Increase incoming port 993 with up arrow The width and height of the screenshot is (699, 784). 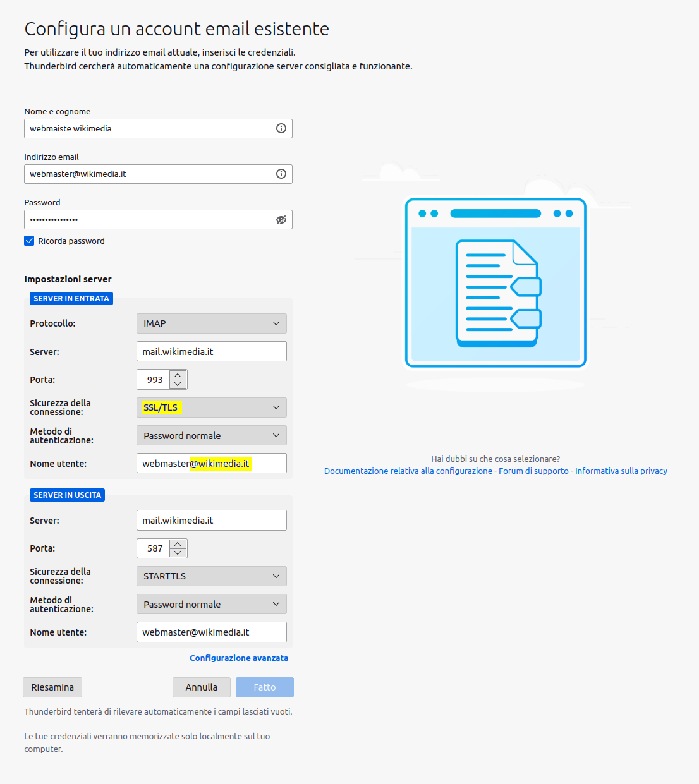point(178,375)
